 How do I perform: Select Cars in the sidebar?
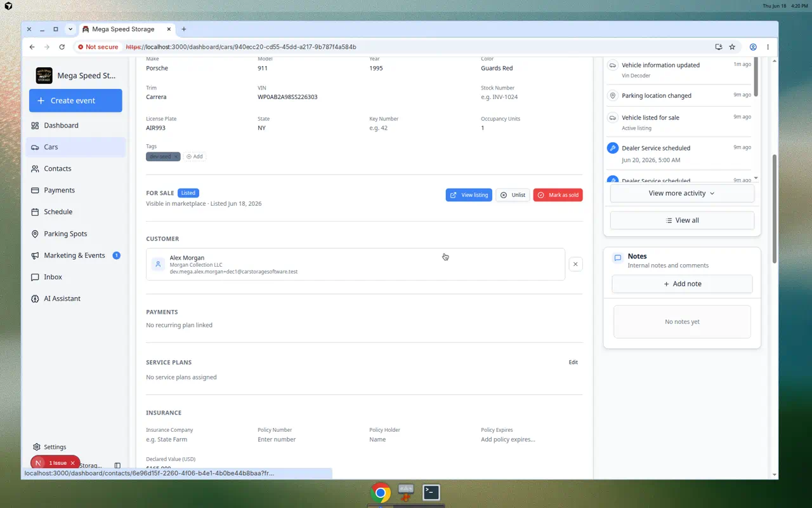tap(76, 147)
